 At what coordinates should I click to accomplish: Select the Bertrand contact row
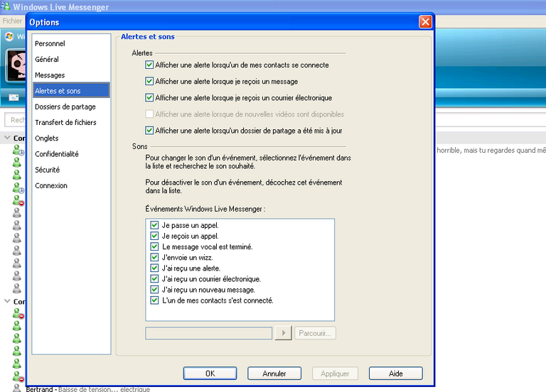click(87, 388)
